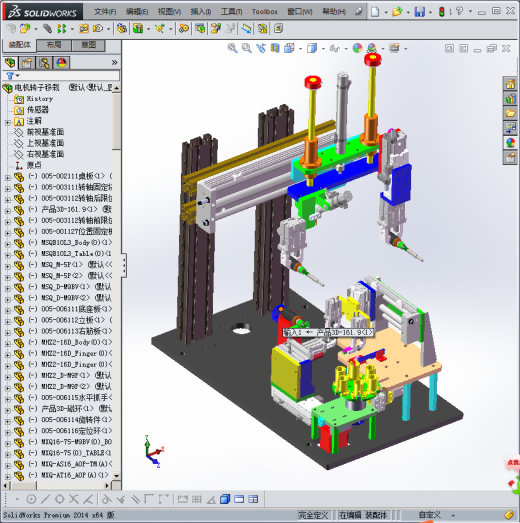
Task: Toggle the rebuild traffic light icon
Action: (x=442, y=12)
